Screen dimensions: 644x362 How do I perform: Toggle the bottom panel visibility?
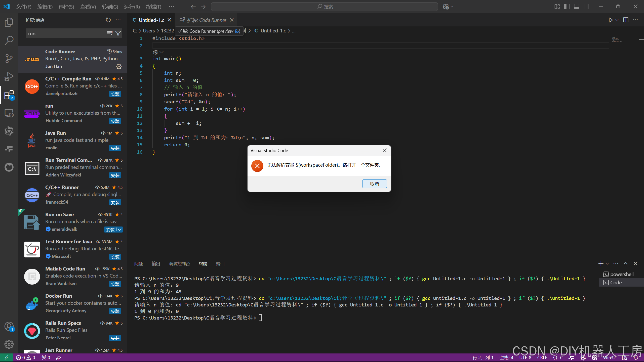tap(577, 7)
